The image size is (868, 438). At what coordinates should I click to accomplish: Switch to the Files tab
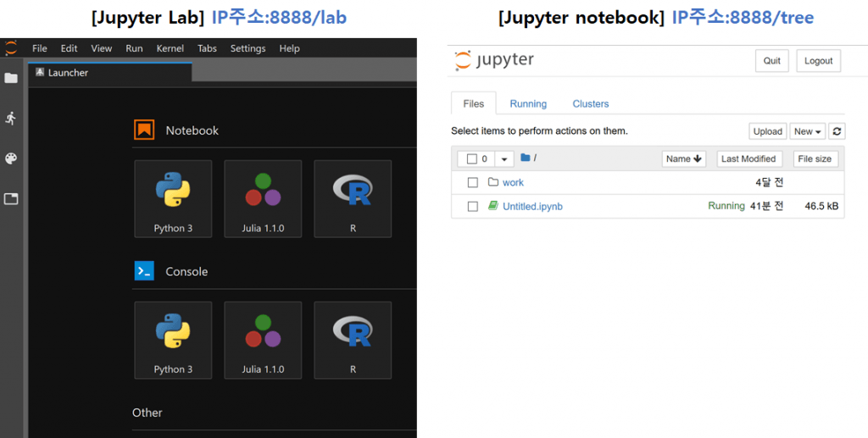[473, 103]
